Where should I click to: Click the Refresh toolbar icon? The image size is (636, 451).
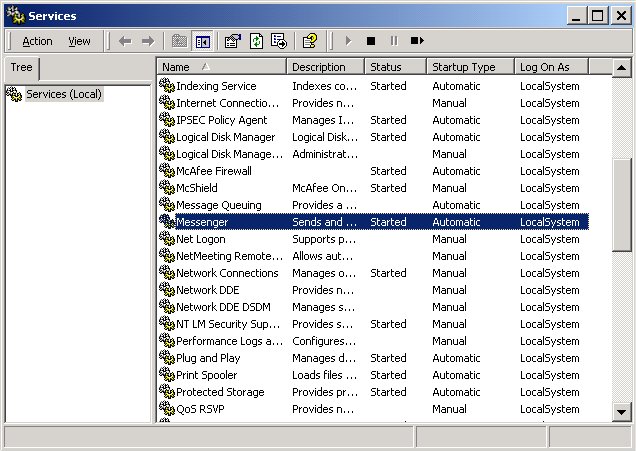coord(256,41)
